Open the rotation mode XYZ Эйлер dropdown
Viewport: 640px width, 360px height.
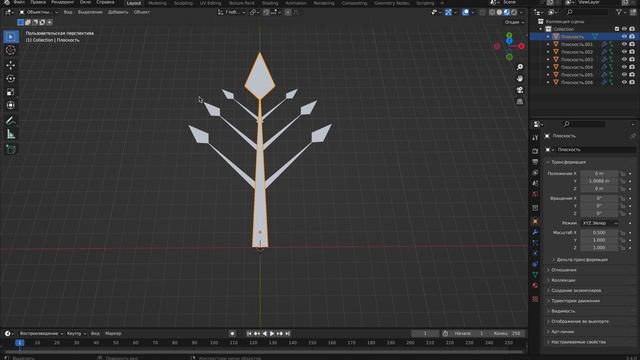click(x=599, y=223)
